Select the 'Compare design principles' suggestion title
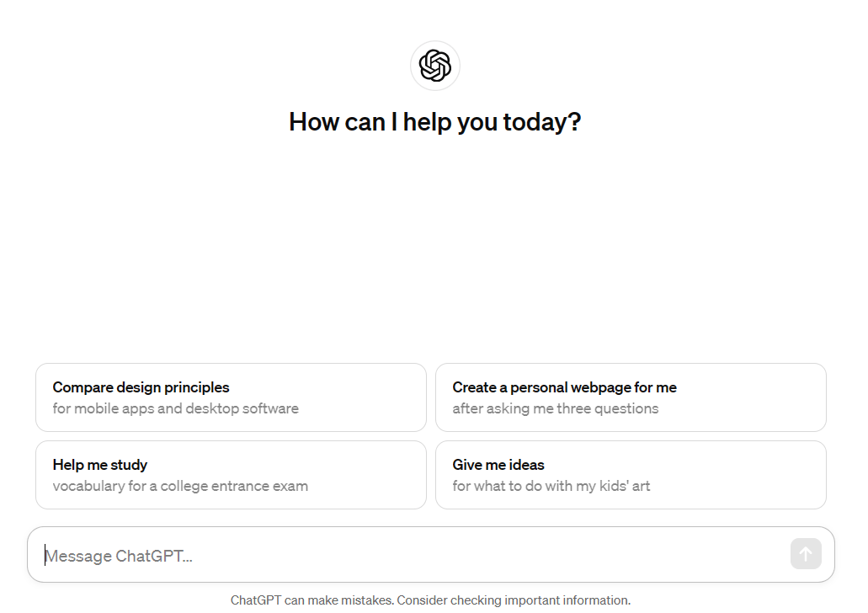 [141, 387]
